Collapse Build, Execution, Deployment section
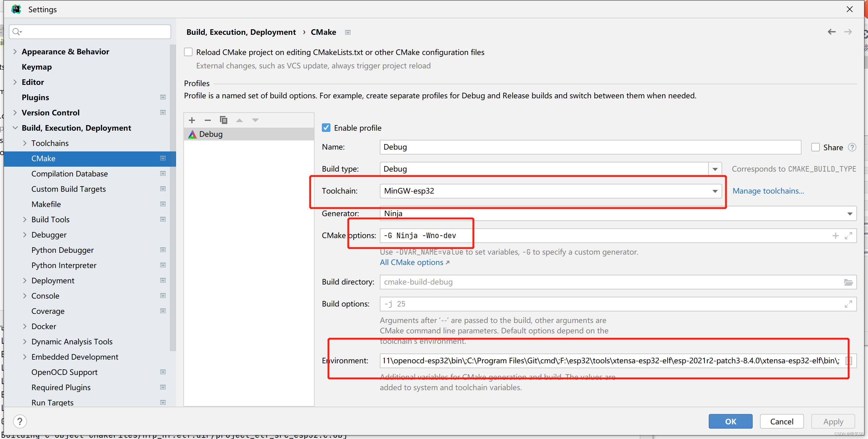Viewport: 868px width, 439px height. [x=15, y=128]
